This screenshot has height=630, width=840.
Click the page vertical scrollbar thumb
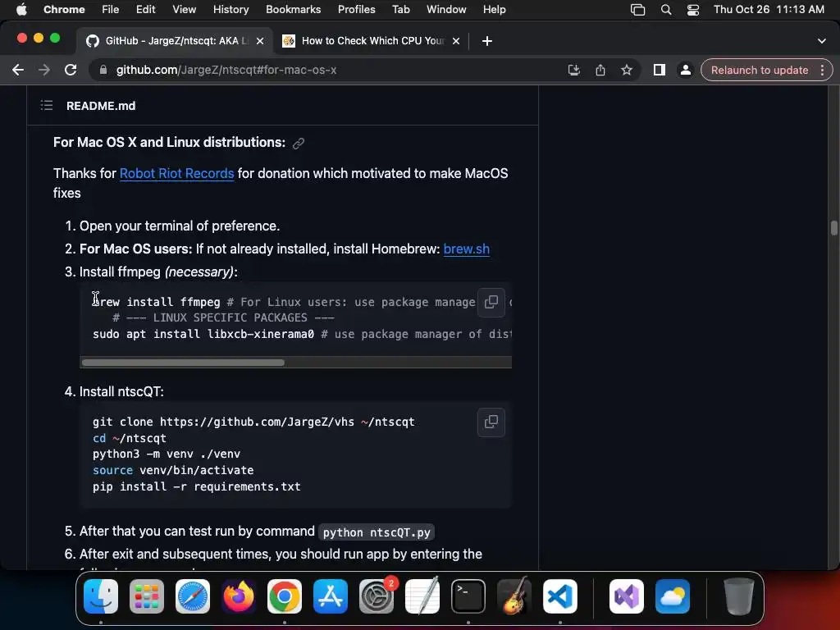point(834,228)
